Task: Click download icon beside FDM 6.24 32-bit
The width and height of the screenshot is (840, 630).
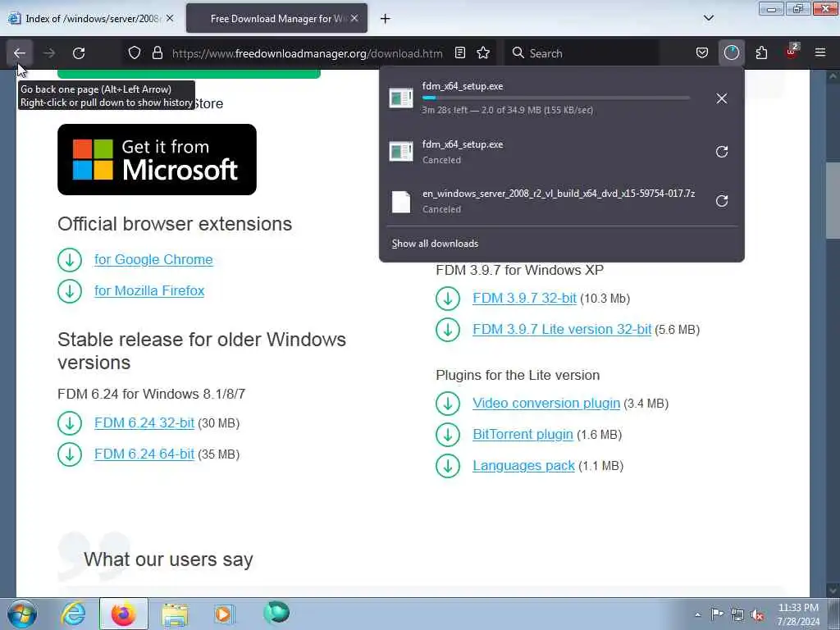Action: pyautogui.click(x=70, y=423)
